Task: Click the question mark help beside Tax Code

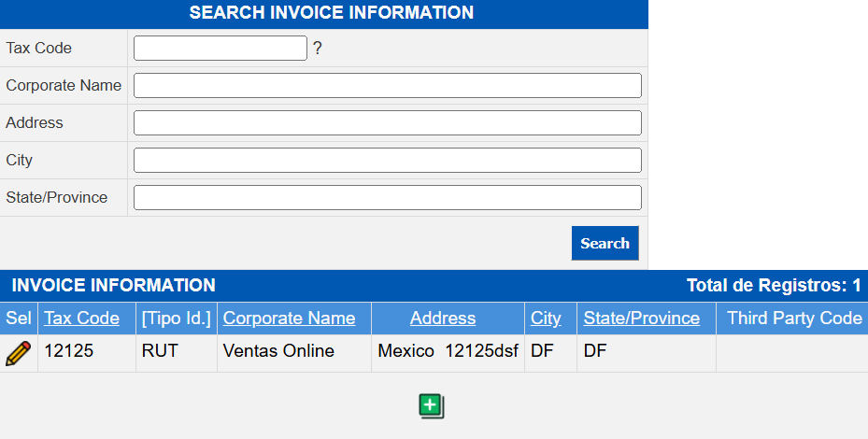Action: (x=318, y=49)
